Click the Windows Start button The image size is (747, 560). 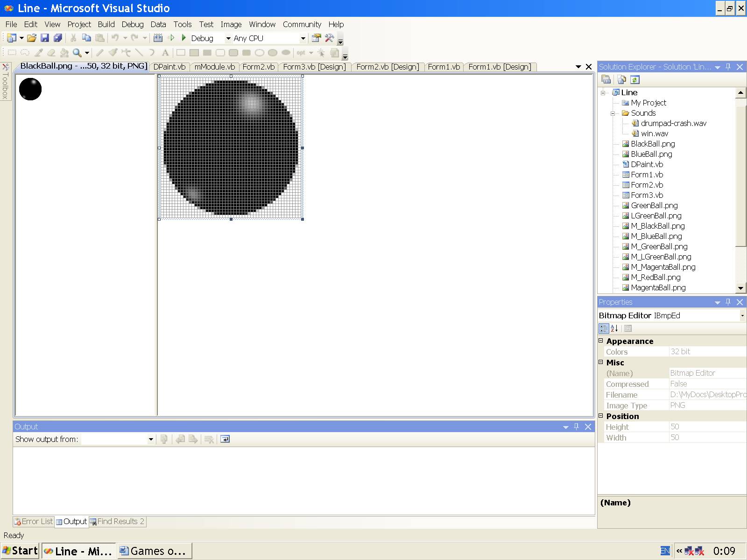click(x=20, y=551)
